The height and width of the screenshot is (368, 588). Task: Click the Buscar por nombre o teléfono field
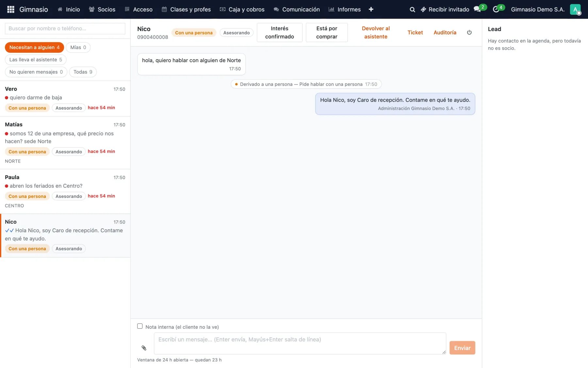point(65,28)
